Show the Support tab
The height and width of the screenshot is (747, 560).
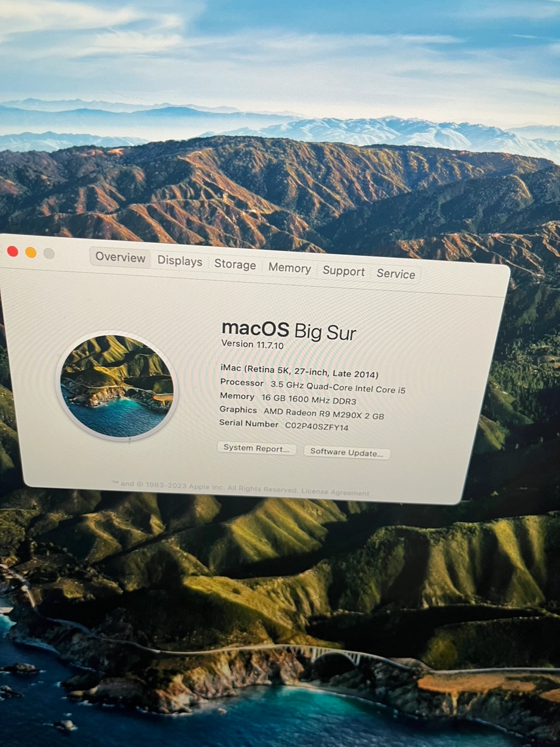click(343, 271)
